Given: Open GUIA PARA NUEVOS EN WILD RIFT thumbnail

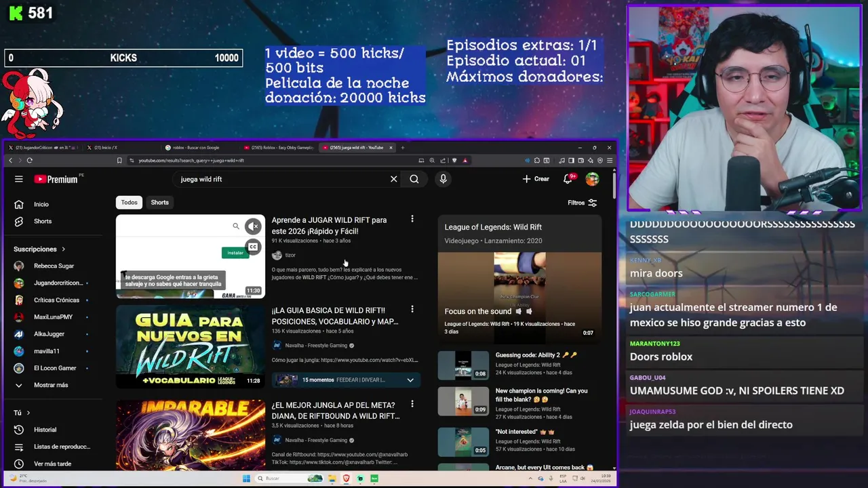Looking at the screenshot, I should coord(191,346).
